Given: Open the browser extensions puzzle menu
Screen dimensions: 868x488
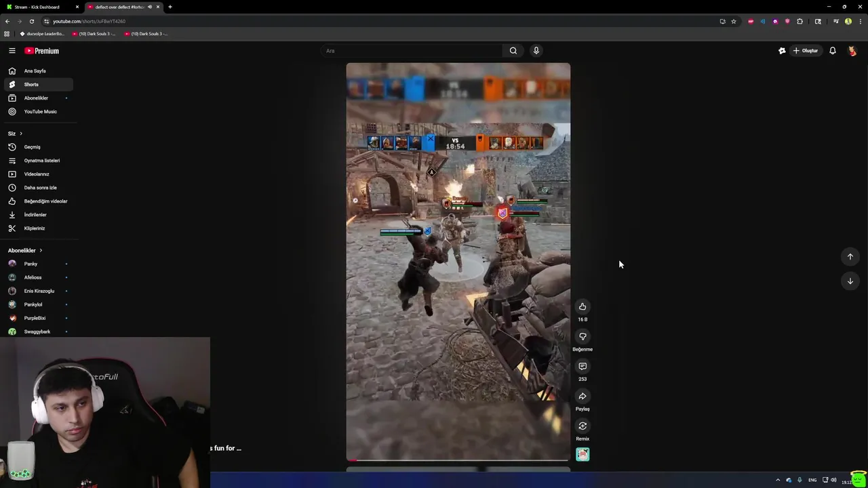Looking at the screenshot, I should pos(800,21).
